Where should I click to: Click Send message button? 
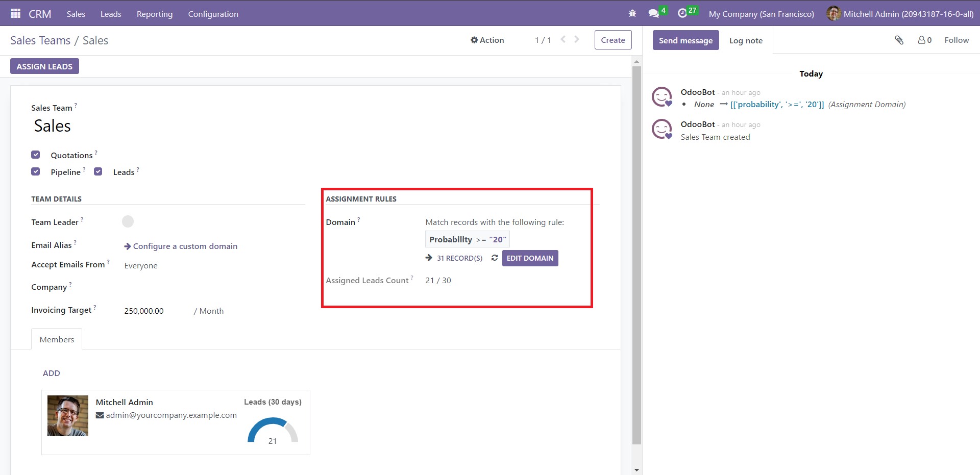(x=685, y=40)
